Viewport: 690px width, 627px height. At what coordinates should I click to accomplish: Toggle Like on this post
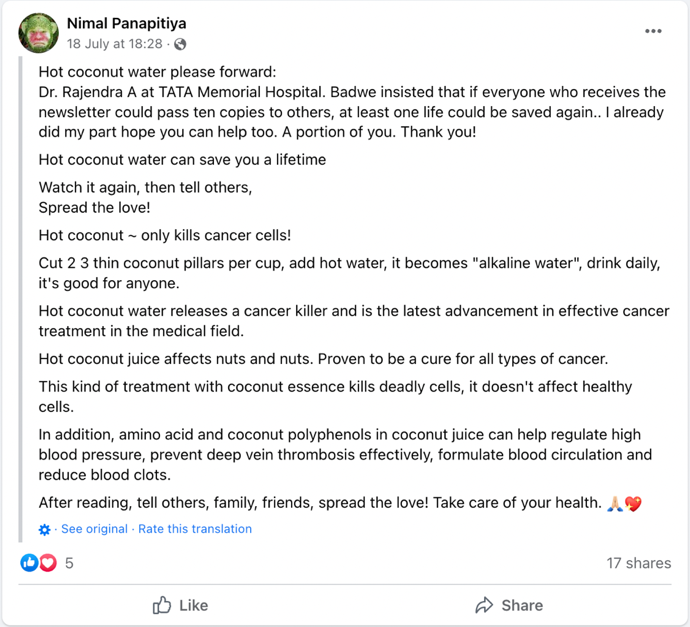tap(180, 605)
